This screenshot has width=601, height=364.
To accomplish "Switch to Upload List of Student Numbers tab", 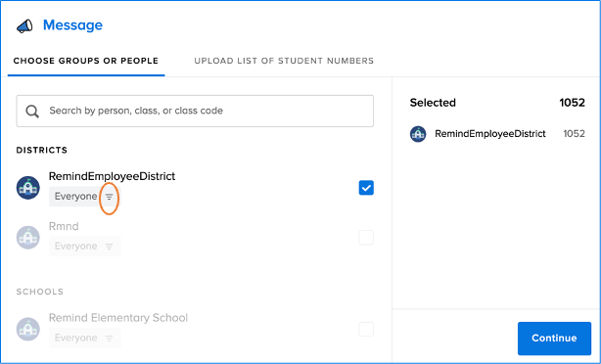I will (284, 61).
